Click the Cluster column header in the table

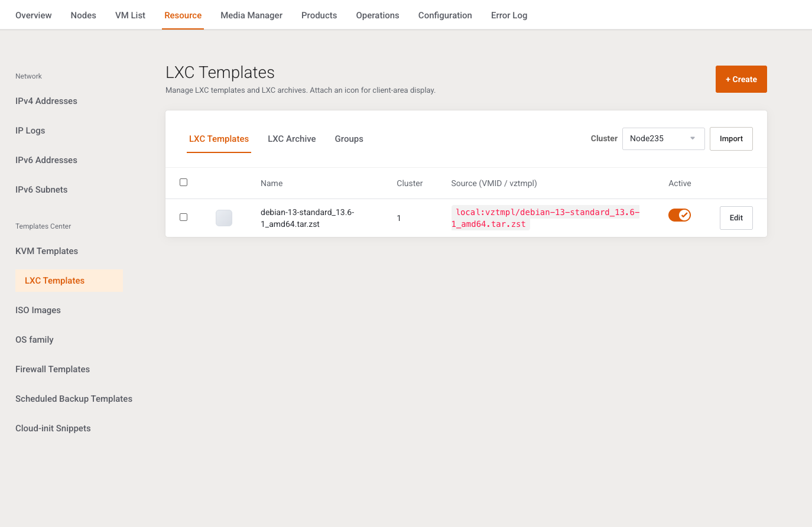tap(410, 183)
